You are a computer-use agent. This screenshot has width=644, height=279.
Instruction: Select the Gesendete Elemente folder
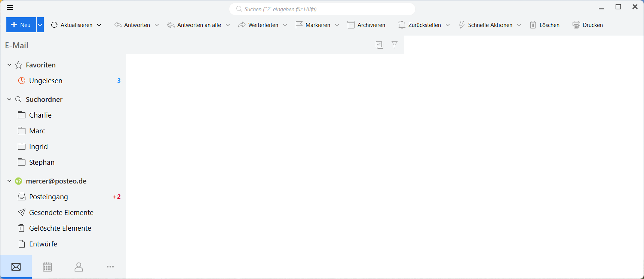[61, 213]
